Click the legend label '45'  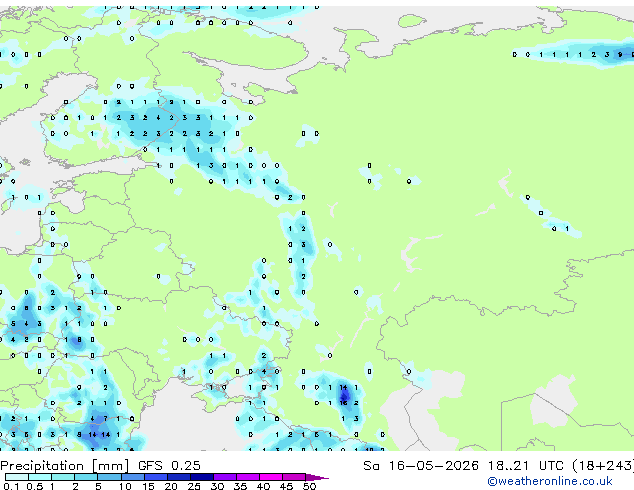click(x=286, y=486)
